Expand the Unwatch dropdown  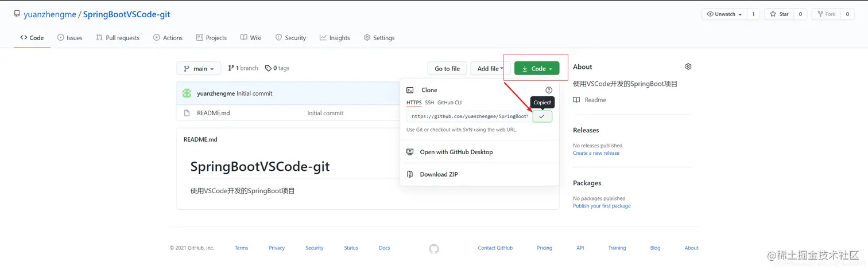coord(724,14)
